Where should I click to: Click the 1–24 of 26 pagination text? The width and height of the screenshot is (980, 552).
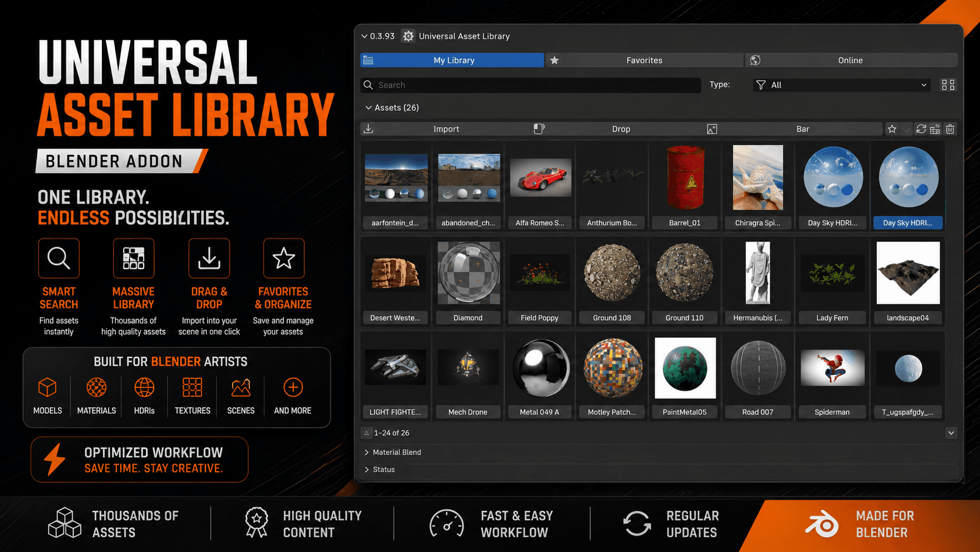point(392,433)
